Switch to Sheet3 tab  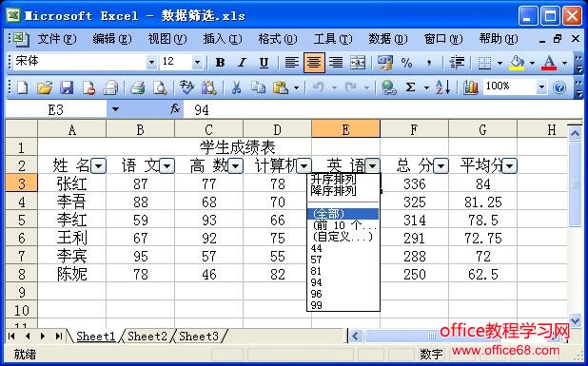(199, 336)
